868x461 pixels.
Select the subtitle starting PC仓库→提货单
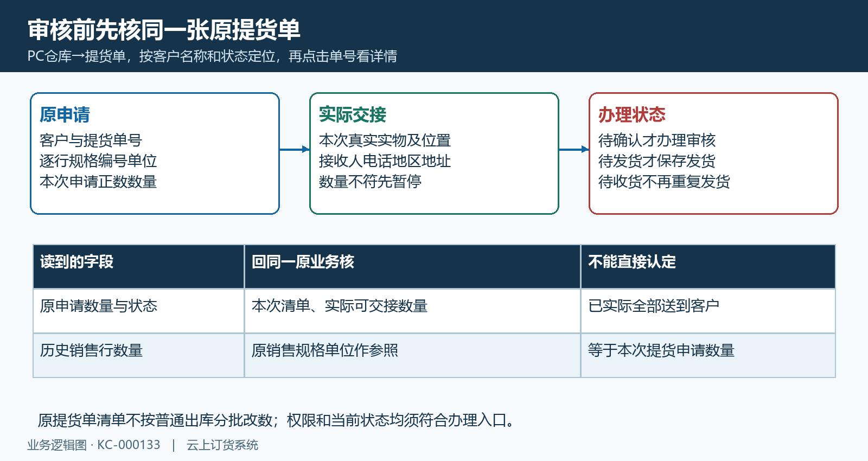[x=212, y=56]
